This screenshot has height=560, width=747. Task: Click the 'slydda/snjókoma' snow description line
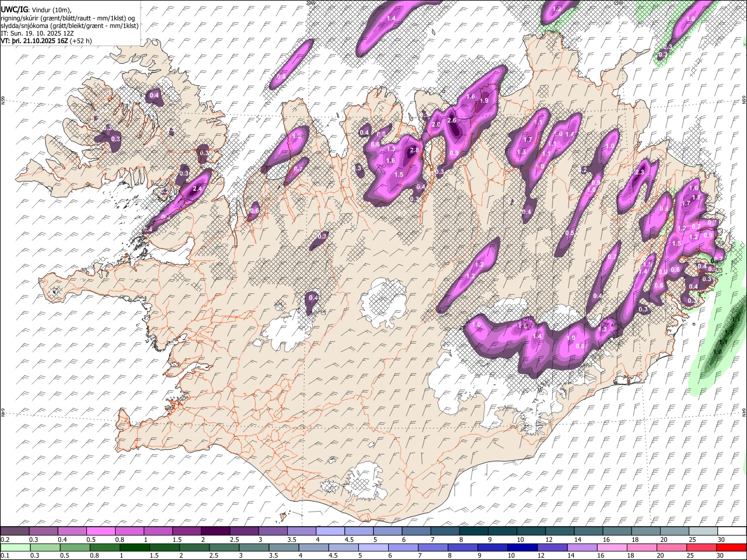[x=69, y=26]
